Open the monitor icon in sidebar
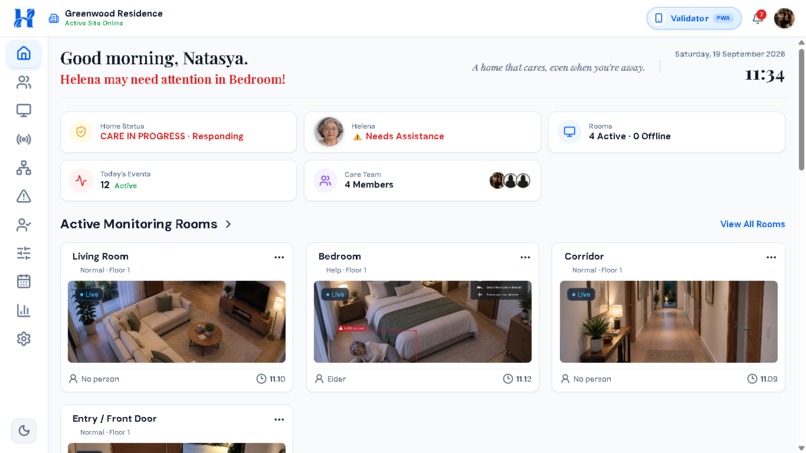 pyautogui.click(x=24, y=111)
